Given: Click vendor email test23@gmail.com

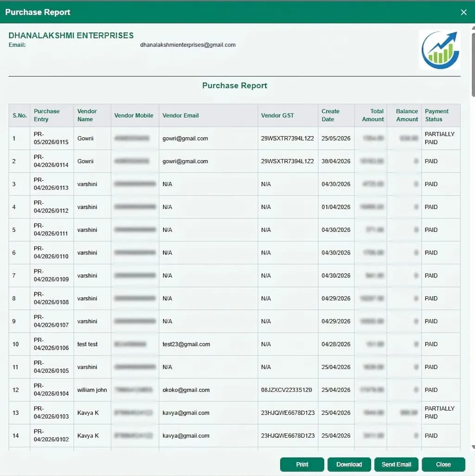Looking at the screenshot, I should (x=186, y=344).
